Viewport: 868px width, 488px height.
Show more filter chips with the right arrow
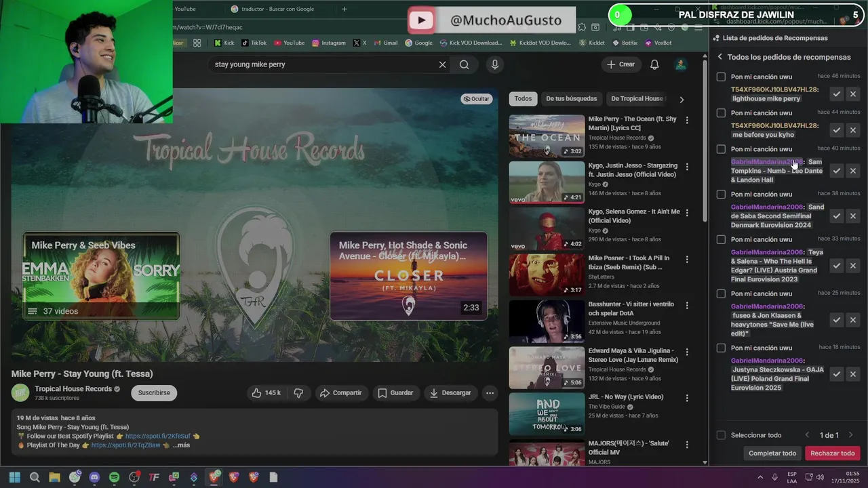click(682, 100)
